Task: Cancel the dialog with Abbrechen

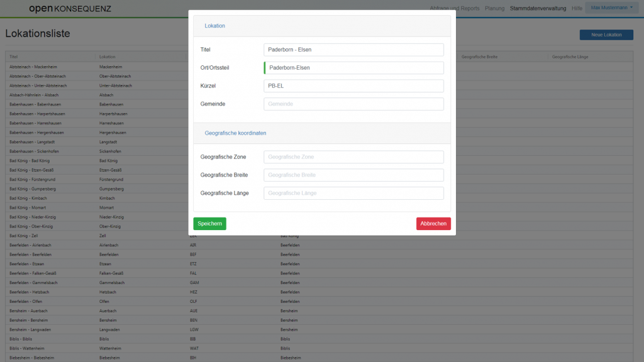Action: (433, 224)
